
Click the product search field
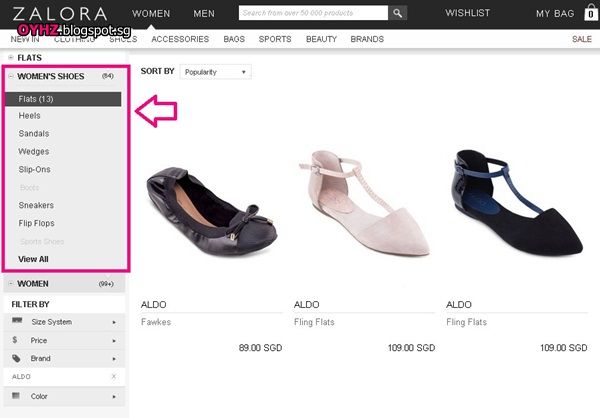tap(313, 13)
